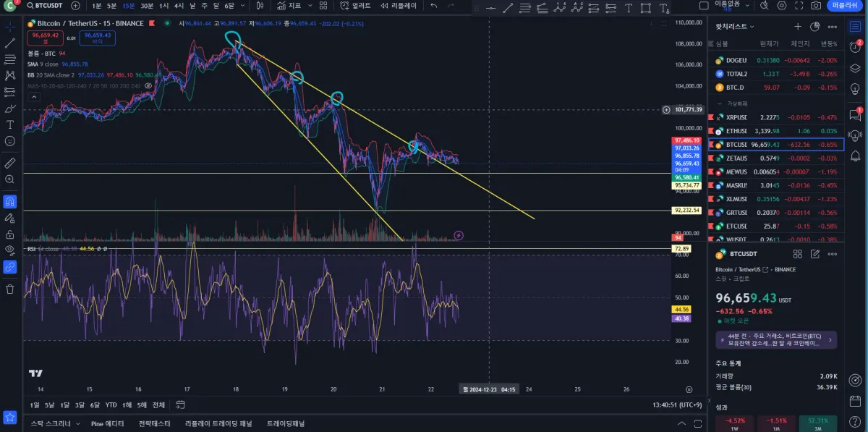Open watchlist advanced view pie icon
868x432 pixels.
click(815, 26)
